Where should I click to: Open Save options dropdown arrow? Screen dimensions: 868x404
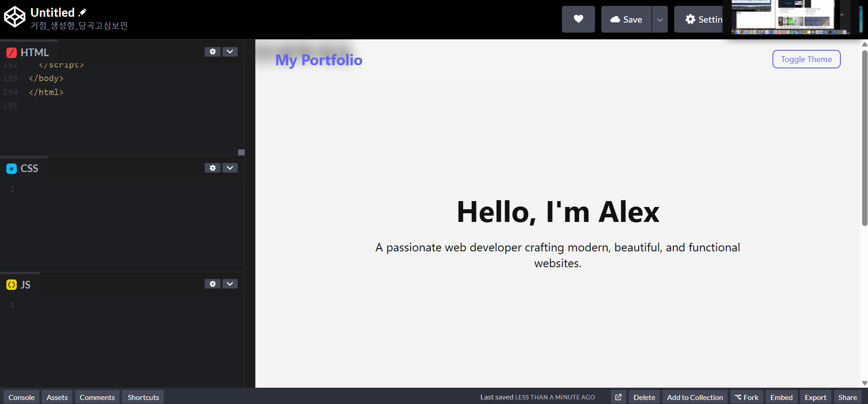point(660,19)
